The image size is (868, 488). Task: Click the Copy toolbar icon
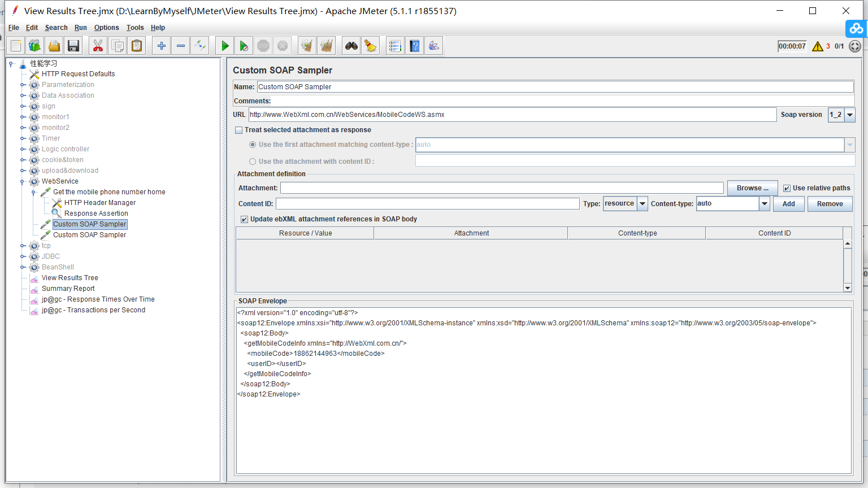pos(118,46)
